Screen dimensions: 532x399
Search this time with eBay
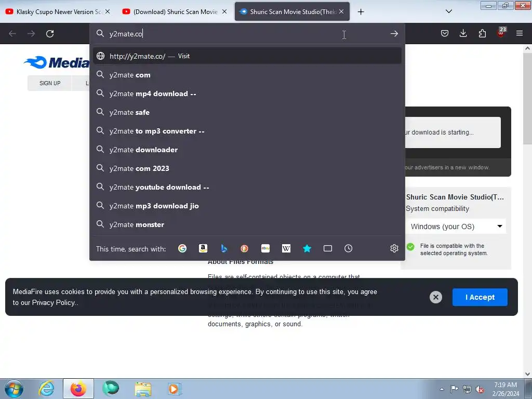pos(265,248)
